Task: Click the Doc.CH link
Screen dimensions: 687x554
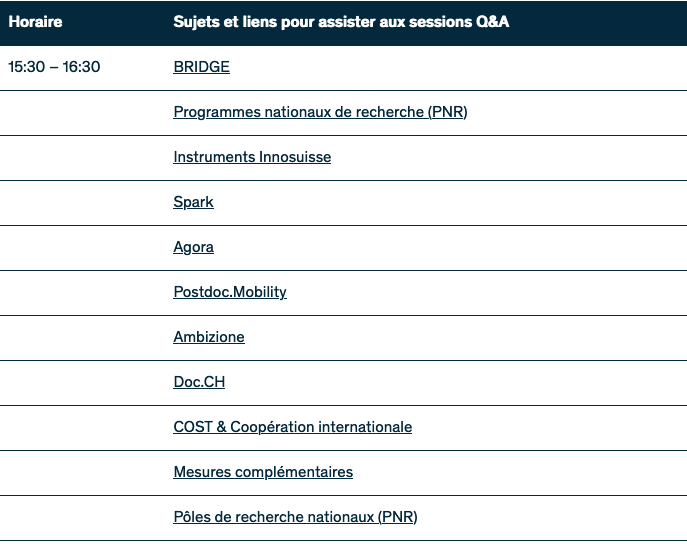Action: click(199, 382)
